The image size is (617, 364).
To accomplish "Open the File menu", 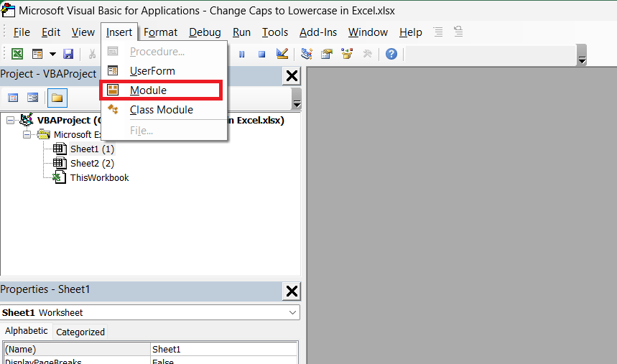I will point(22,32).
